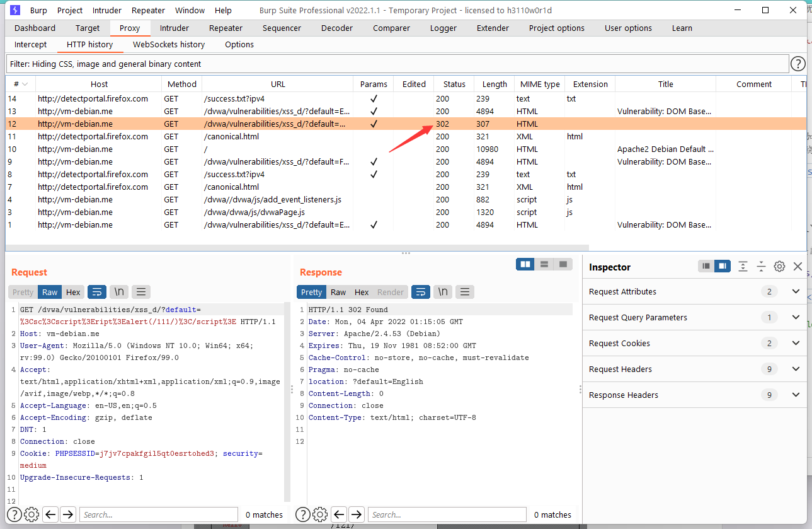Viewport: 812px width, 529px height.
Task: Open the WebSockets history sub-tab
Action: (169, 44)
